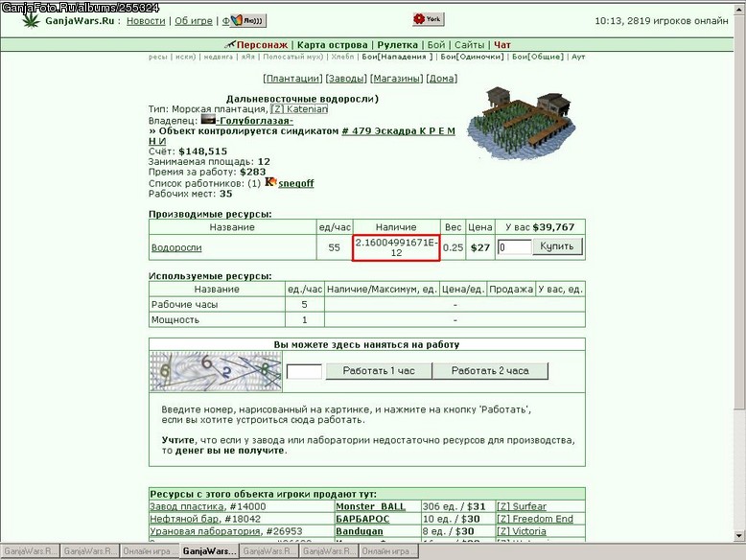Viewport: 746px width, 560px height.
Task: Open Карта острова in the main menu
Action: click(x=332, y=45)
